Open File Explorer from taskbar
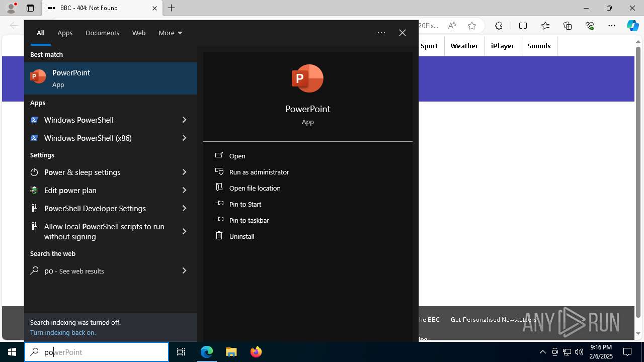Image resolution: width=644 pixels, height=362 pixels. (231, 352)
